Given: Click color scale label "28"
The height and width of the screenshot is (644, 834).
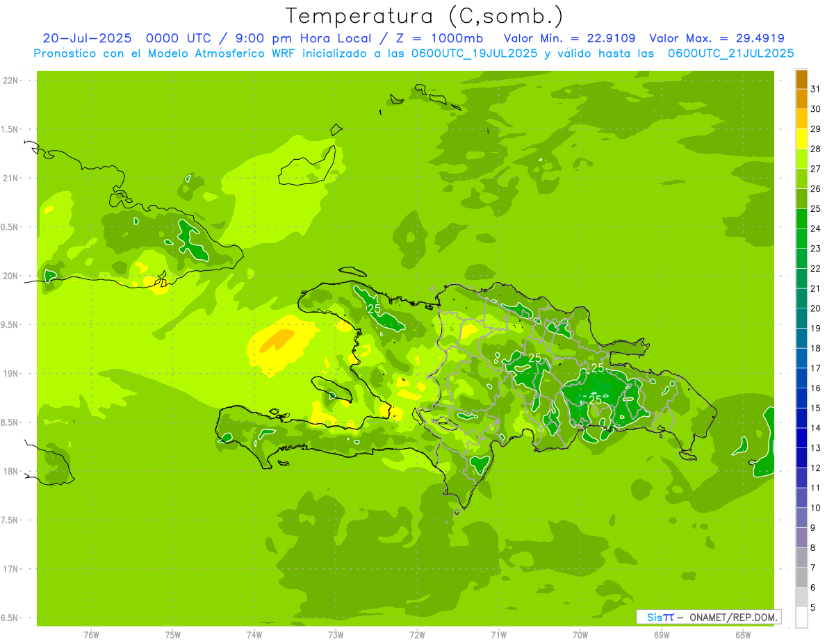Looking at the screenshot, I should point(816,149).
